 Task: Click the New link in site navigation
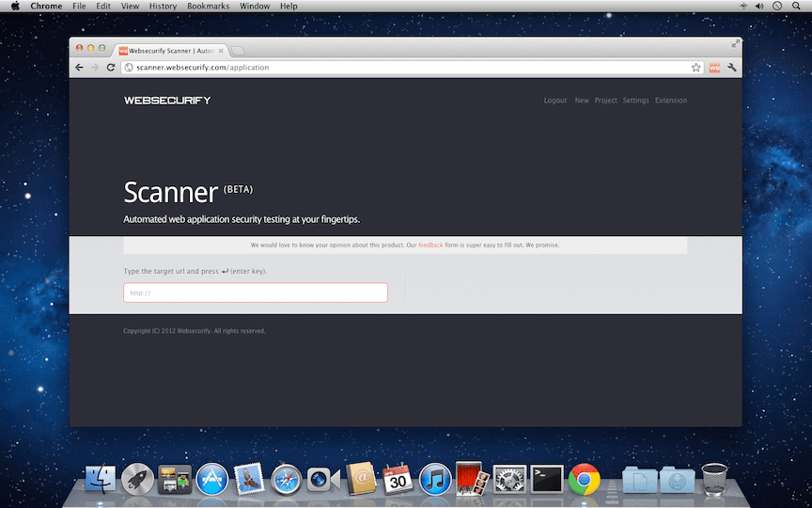(582, 101)
